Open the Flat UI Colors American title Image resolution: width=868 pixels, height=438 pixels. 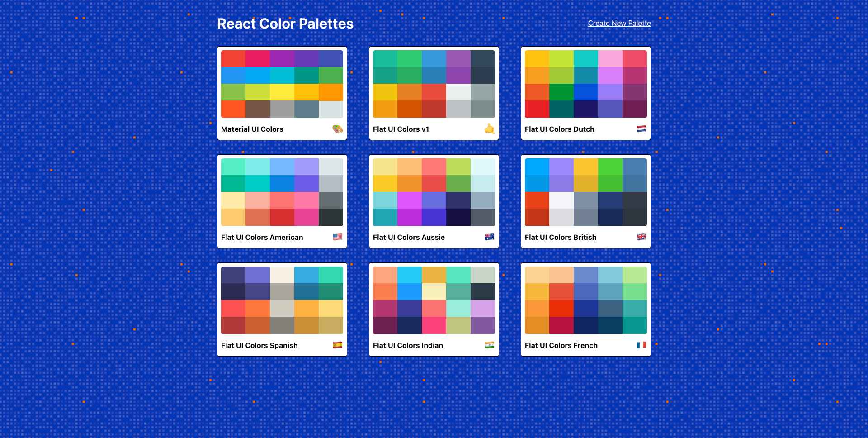[262, 237]
